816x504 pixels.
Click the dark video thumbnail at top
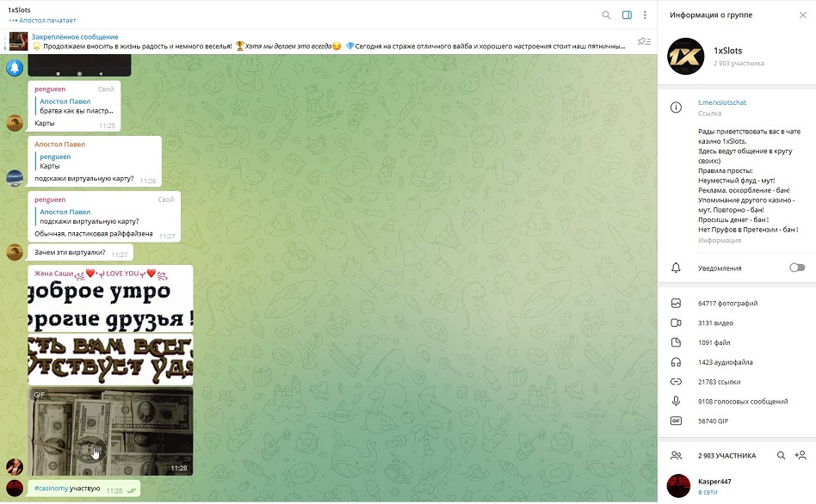(79, 65)
